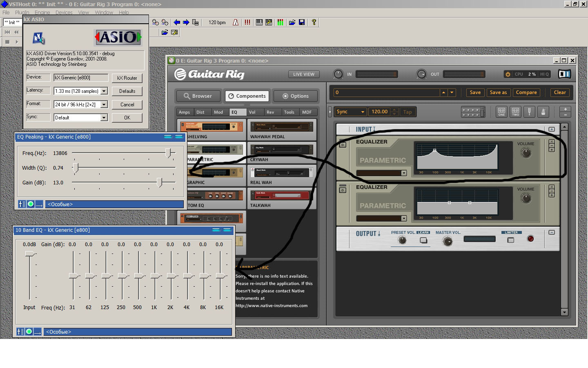Click the Gain (dB) slider thumb in EQ Peaking

[160, 182]
